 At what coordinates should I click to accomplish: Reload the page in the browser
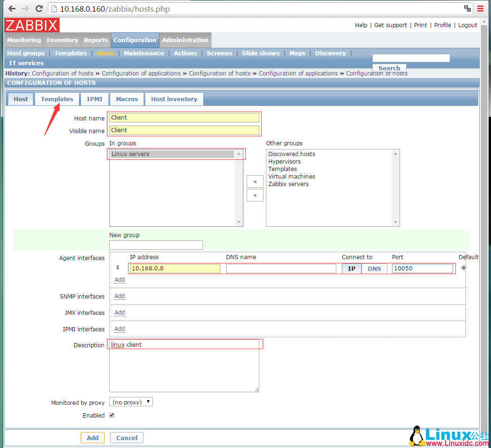click(x=39, y=8)
